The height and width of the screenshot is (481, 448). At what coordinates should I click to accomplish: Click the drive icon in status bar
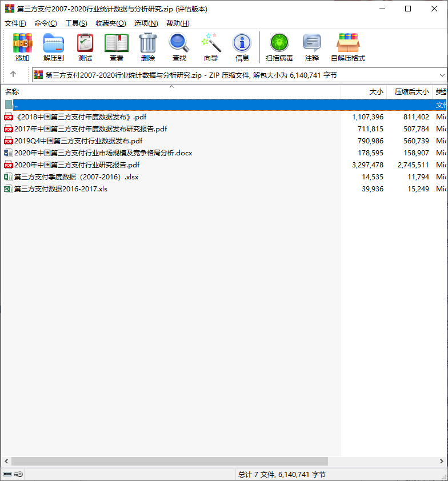[7, 474]
